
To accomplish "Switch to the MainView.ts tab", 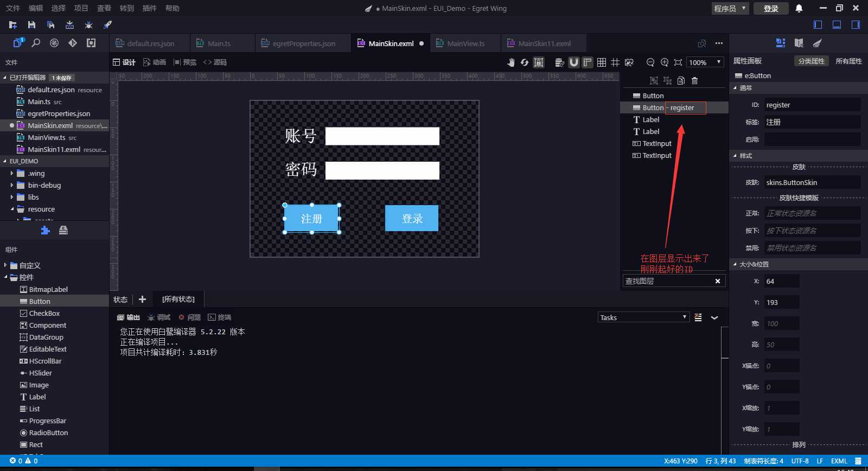I will tap(466, 43).
